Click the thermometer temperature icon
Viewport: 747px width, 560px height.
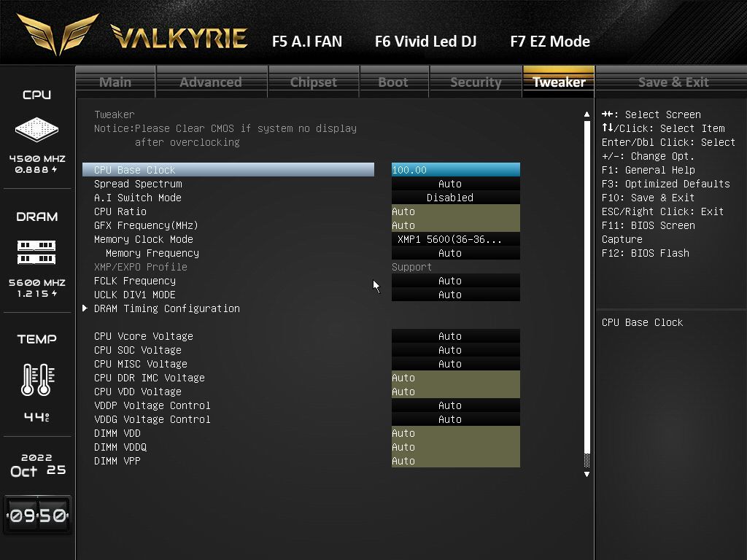(x=38, y=379)
